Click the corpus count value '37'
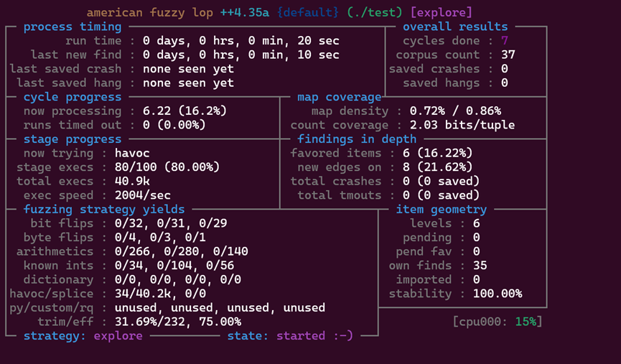The image size is (621, 364). (x=508, y=55)
